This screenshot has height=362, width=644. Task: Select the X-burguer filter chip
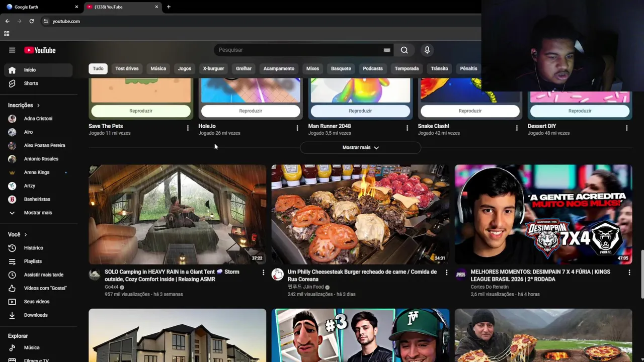(x=213, y=69)
